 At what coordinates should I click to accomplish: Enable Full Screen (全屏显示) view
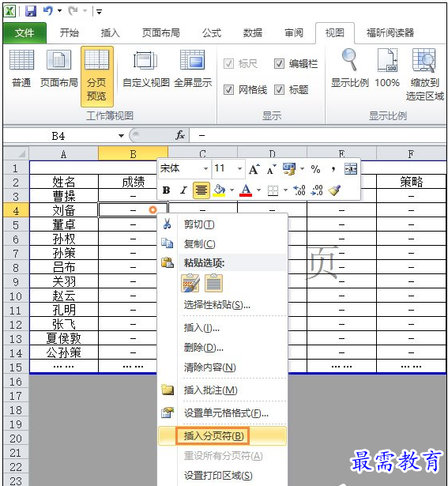pyautogui.click(x=193, y=69)
